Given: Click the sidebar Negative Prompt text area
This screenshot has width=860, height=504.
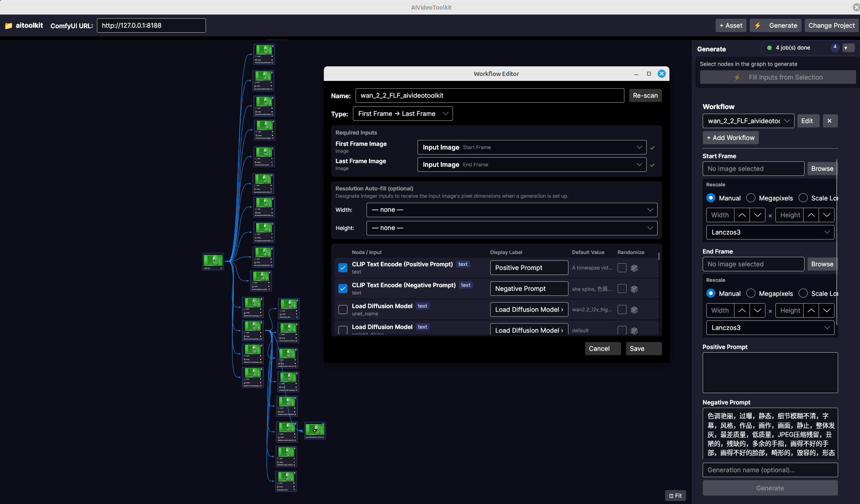Looking at the screenshot, I should (770, 434).
